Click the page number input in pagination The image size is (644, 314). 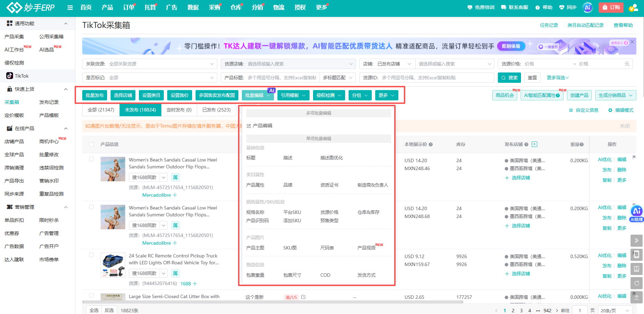pos(580,311)
